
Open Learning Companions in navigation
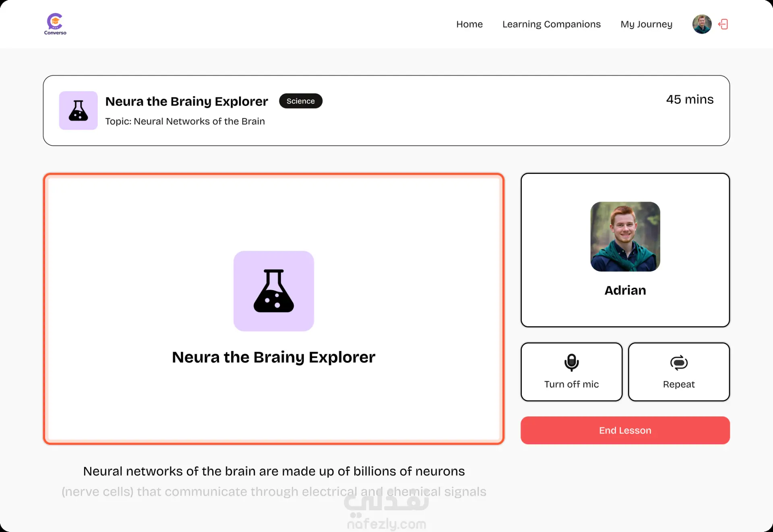[x=551, y=24]
